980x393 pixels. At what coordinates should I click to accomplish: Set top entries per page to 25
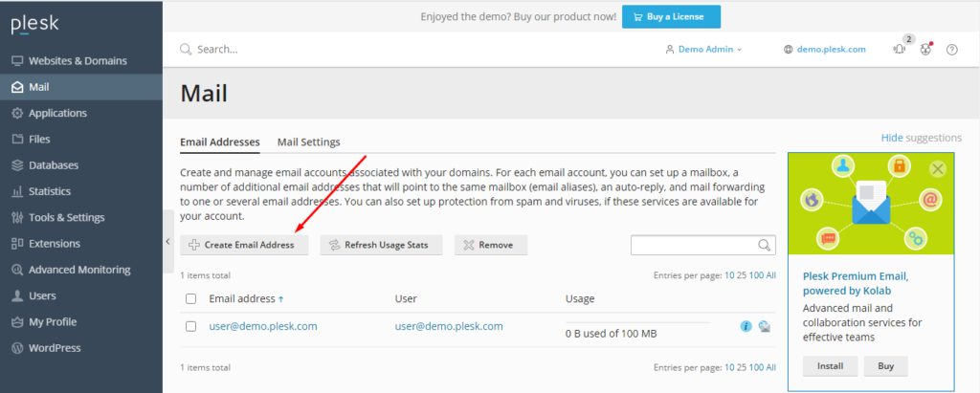742,275
